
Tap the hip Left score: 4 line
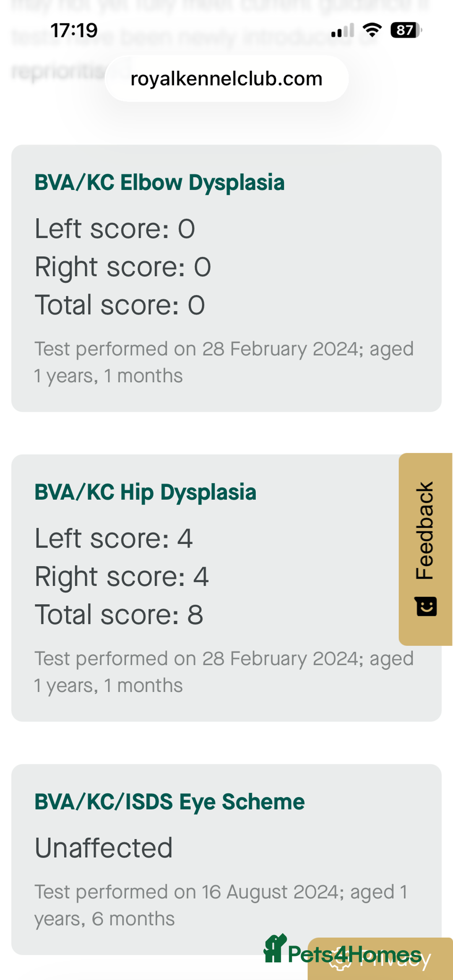point(114,538)
